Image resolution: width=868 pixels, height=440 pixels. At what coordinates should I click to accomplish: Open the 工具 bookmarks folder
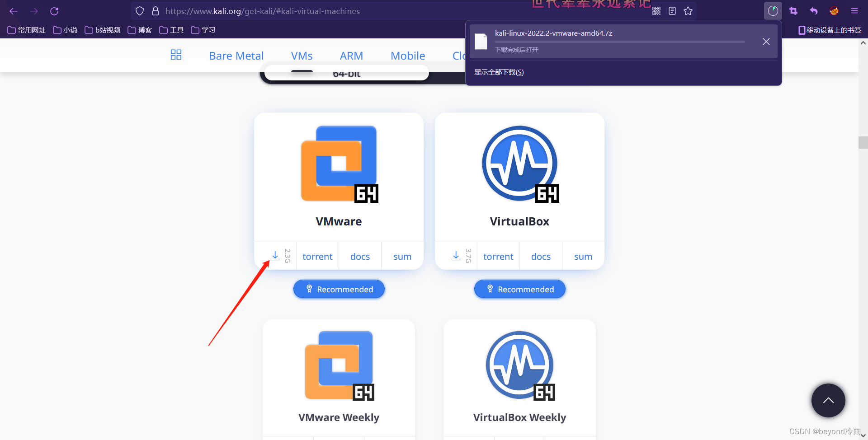pos(171,30)
